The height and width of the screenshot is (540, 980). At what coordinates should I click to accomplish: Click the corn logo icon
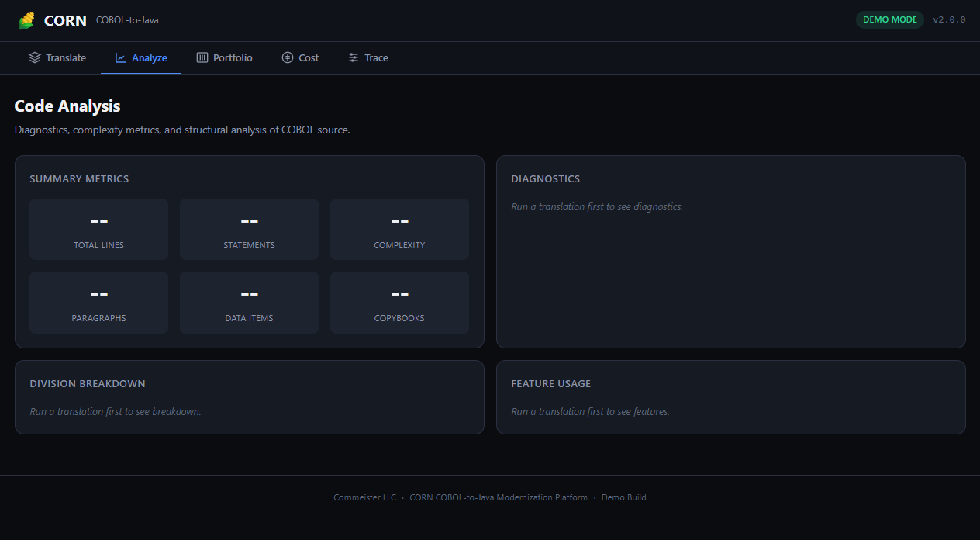[27, 21]
